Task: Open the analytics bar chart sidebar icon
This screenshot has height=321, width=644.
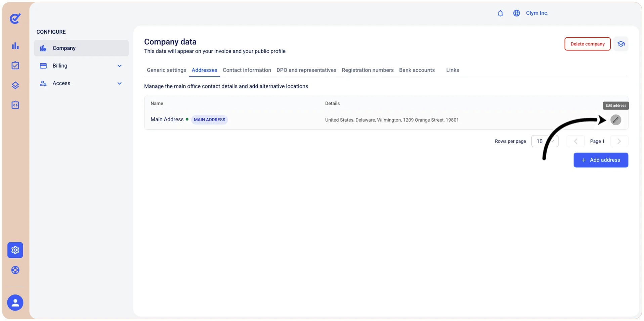Action: point(15,46)
